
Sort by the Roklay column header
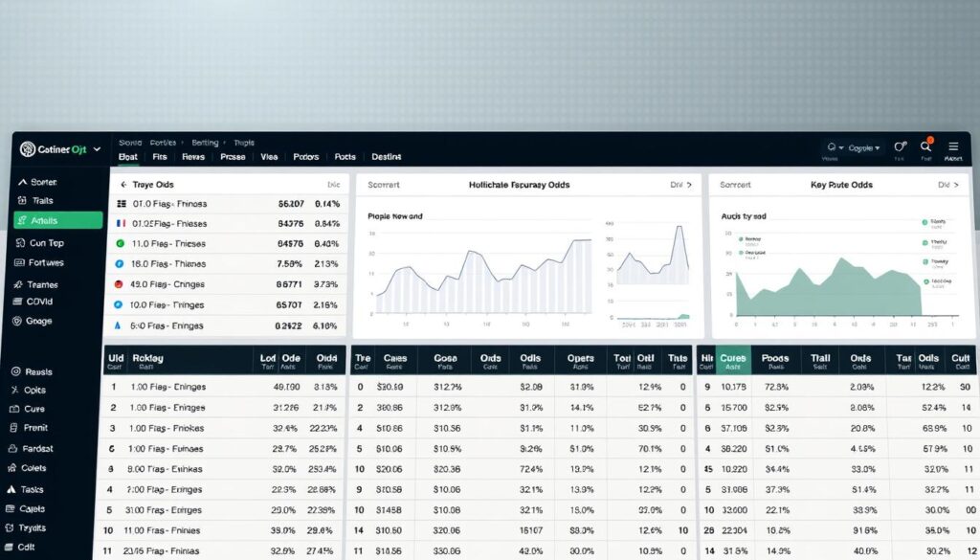point(147,358)
